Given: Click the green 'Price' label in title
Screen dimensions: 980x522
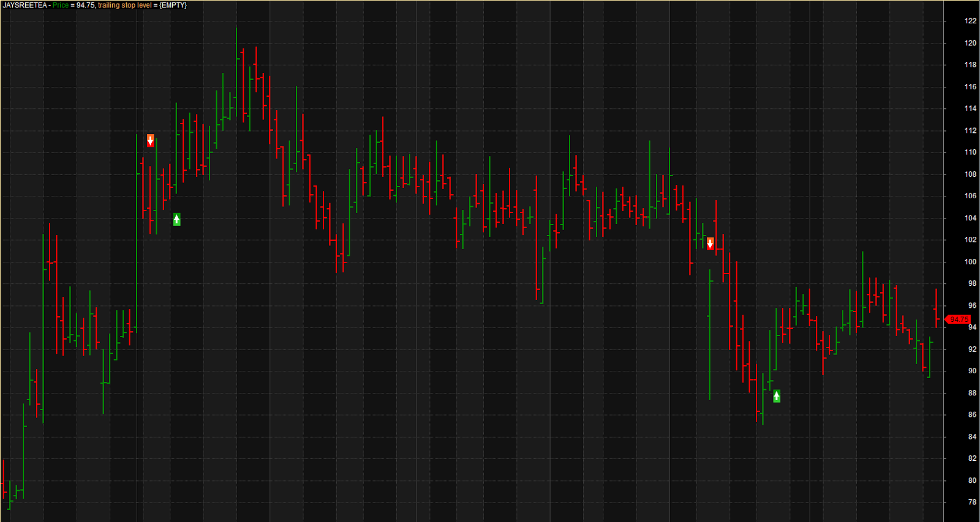Looking at the screenshot, I should (61, 5).
